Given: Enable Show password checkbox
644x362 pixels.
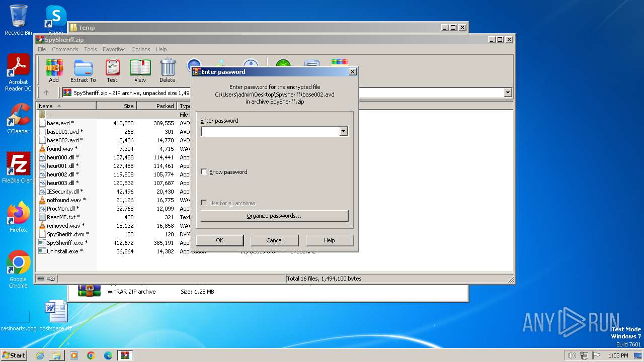Looking at the screenshot, I should tap(204, 172).
